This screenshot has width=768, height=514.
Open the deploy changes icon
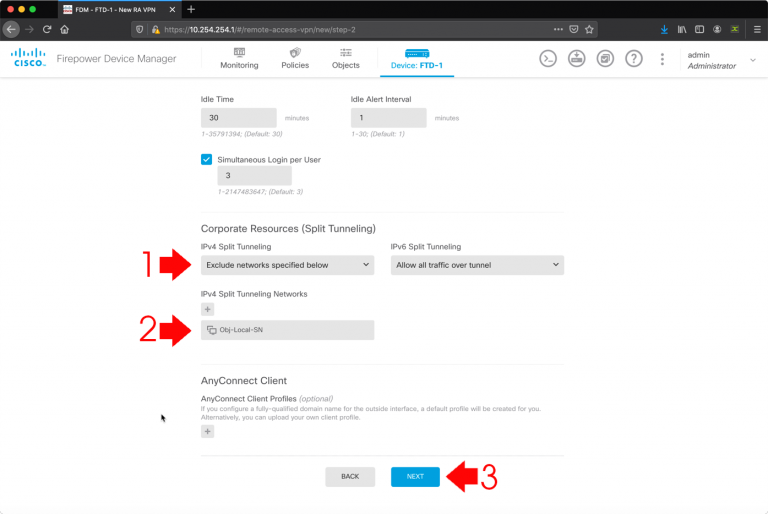click(576, 59)
